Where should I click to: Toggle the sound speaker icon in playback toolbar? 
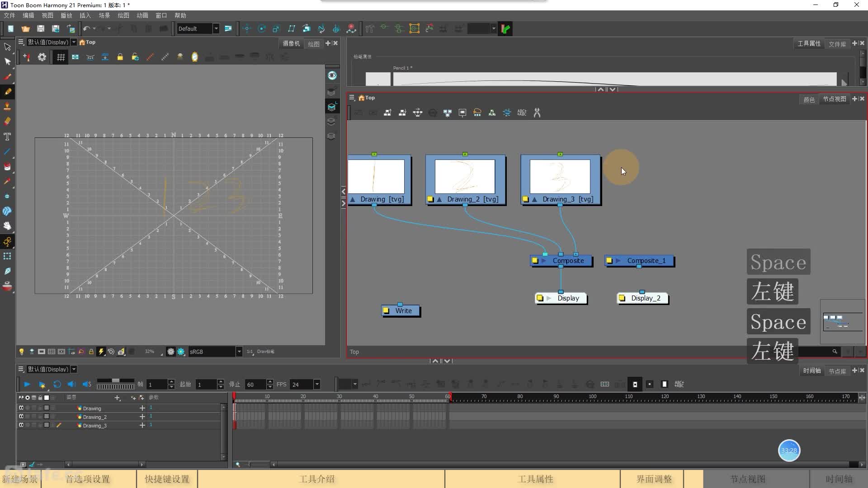click(71, 385)
